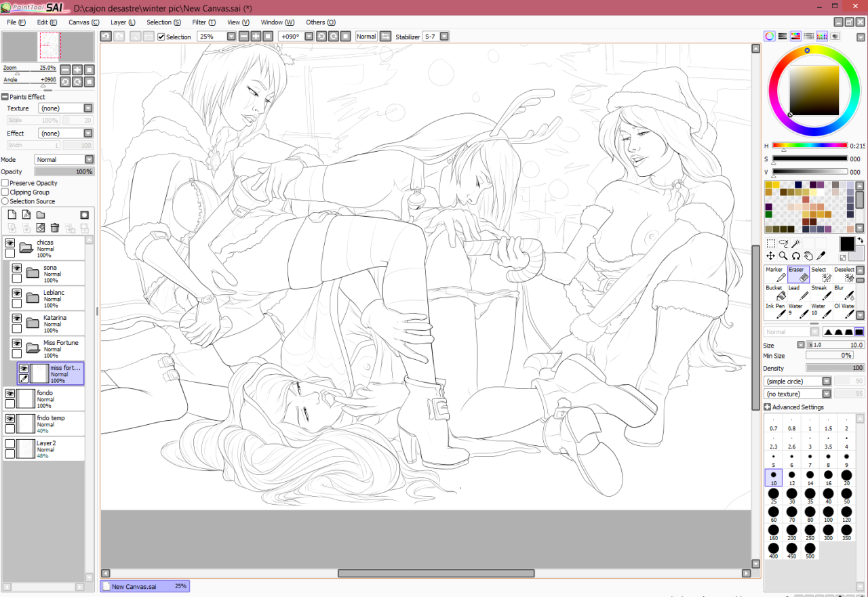Select the Eyedropper color picker tool
This screenshot has width=868, height=597.
[821, 256]
